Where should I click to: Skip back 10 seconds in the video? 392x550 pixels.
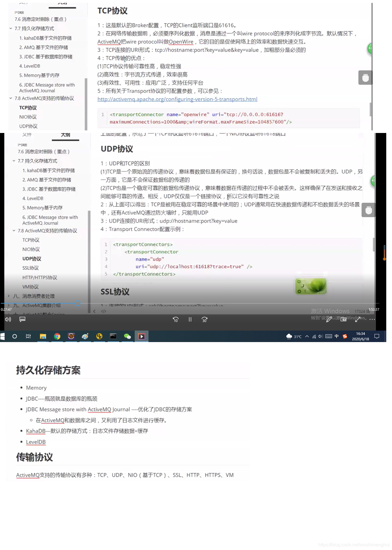(x=176, y=319)
